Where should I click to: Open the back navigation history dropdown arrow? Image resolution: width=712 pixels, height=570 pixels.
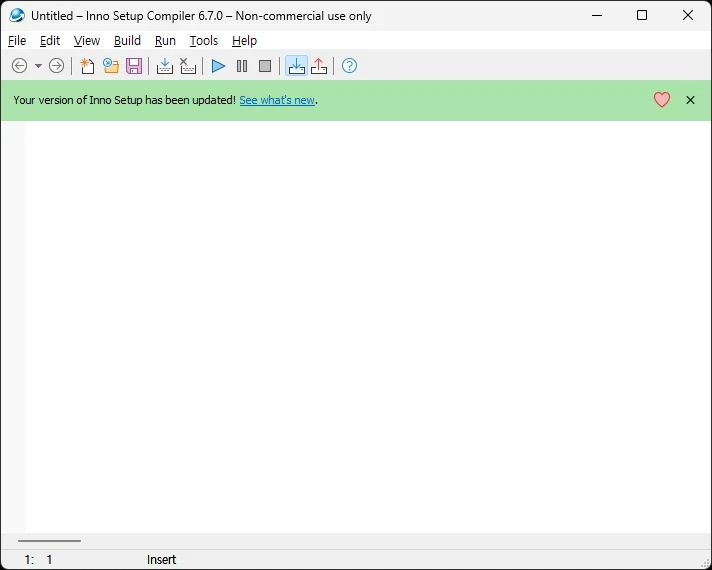[38, 66]
